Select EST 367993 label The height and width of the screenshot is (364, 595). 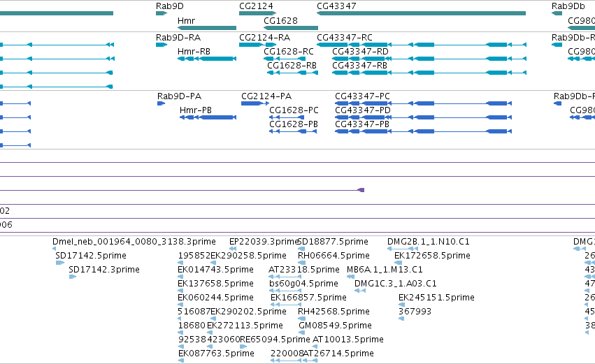415,312
